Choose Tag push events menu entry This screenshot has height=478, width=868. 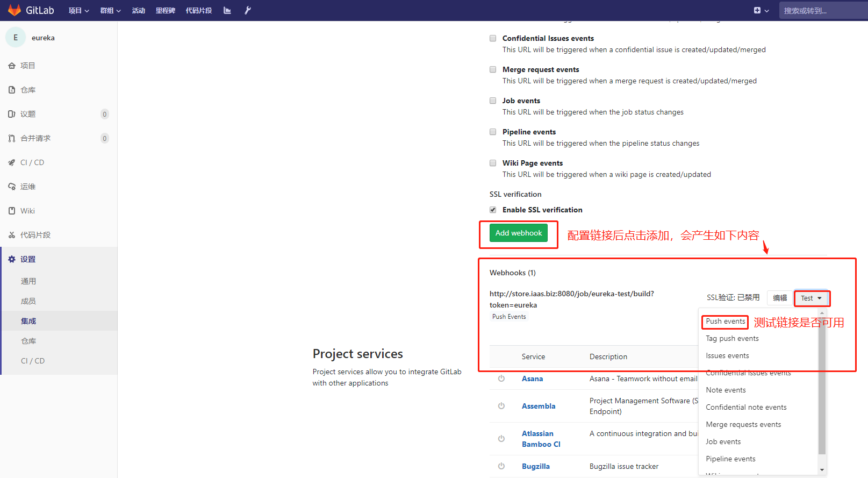pos(732,339)
